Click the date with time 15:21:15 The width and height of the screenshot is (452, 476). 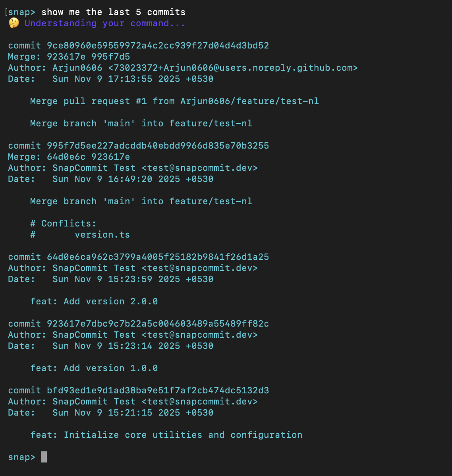(133, 412)
